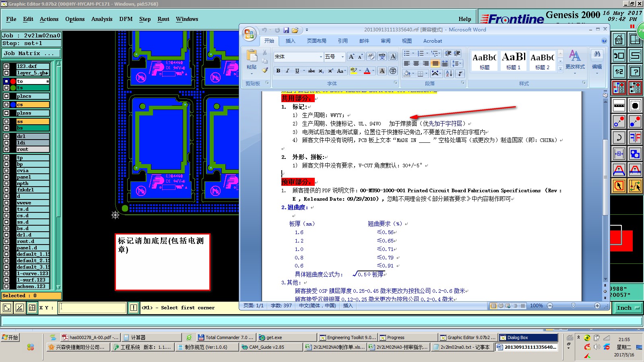Image resolution: width=644 pixels, height=362 pixels.
Task: Apply italic formatting in Word ribbon
Action: 287,71
